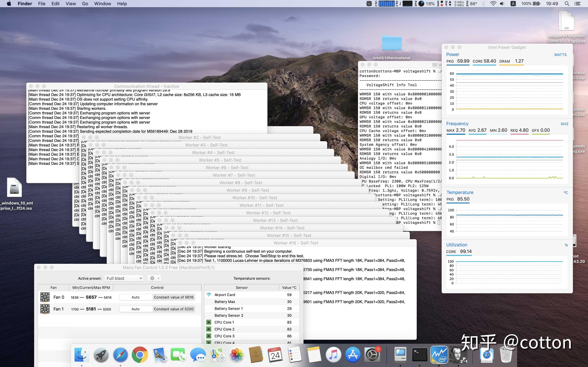Open System Preferences in the dock

pos(372,355)
